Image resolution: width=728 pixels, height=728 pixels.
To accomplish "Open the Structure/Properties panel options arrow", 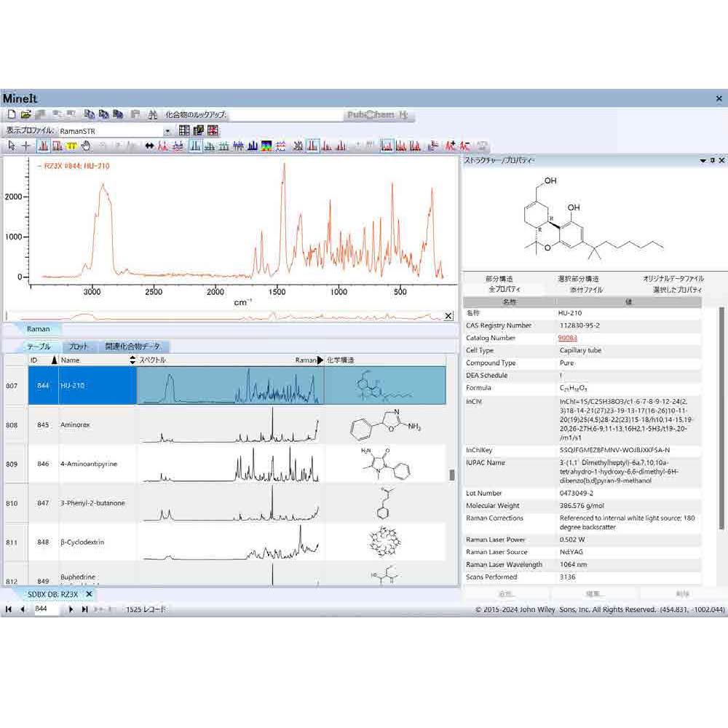I will [703, 161].
